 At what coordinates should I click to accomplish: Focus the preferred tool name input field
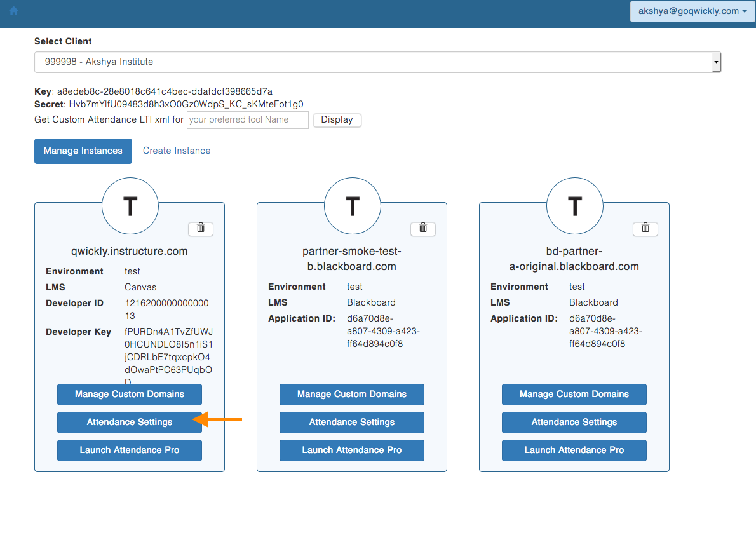pyautogui.click(x=247, y=120)
